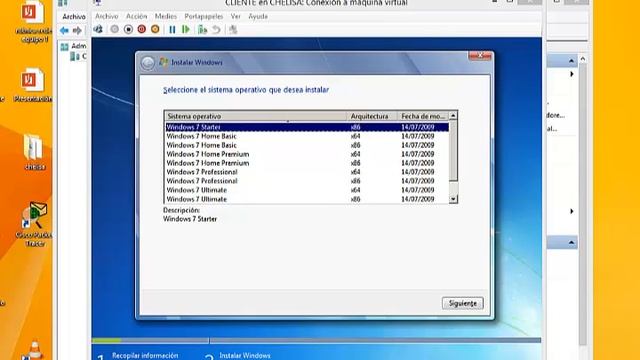The width and height of the screenshot is (640, 360).
Task: Send Ctrl+Alt+Del using the toolbar icon
Action: pyautogui.click(x=98, y=29)
